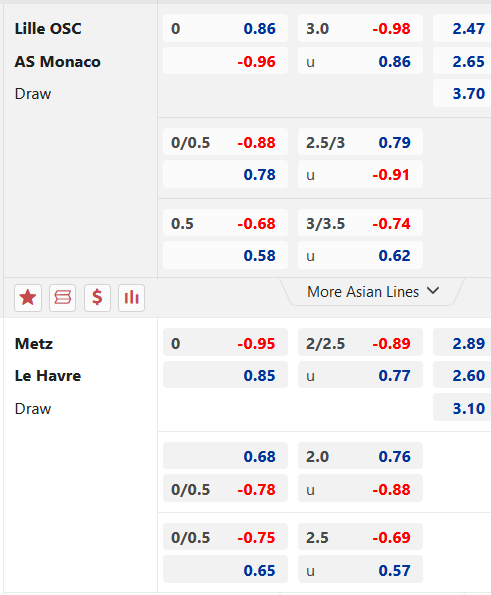Click the dollar sign icon
The image size is (491, 595).
click(x=97, y=298)
